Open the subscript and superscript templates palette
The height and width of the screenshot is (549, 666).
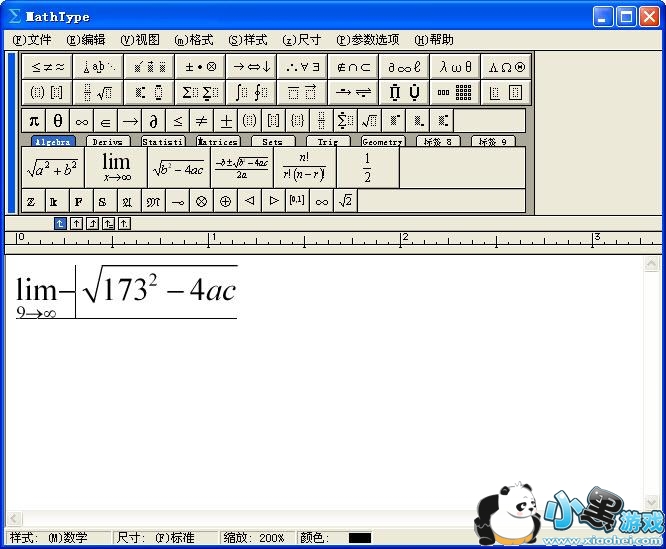pyautogui.click(x=149, y=92)
